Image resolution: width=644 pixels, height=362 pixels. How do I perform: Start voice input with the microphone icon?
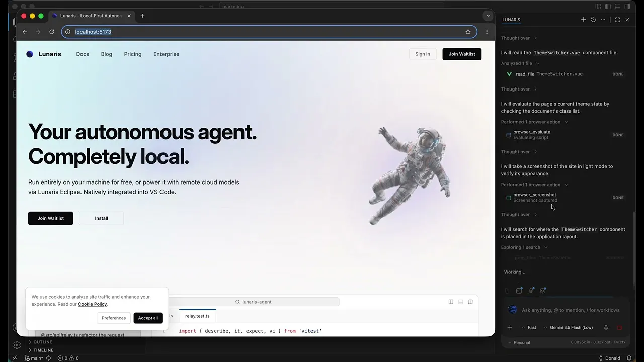click(x=606, y=327)
